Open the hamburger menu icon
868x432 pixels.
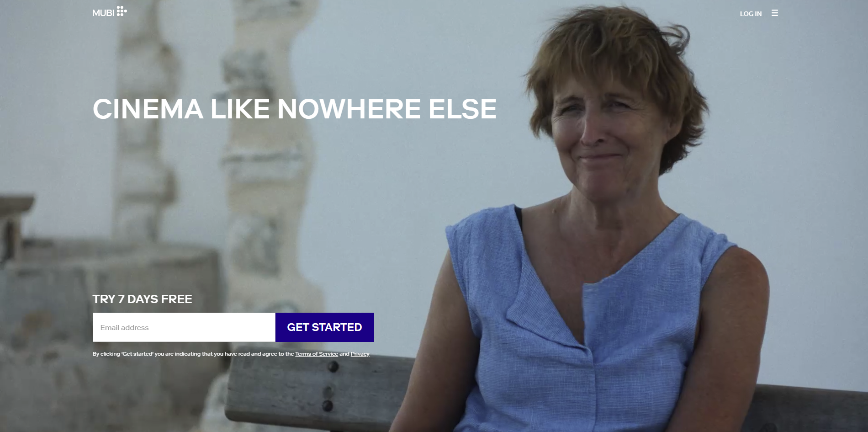(774, 13)
